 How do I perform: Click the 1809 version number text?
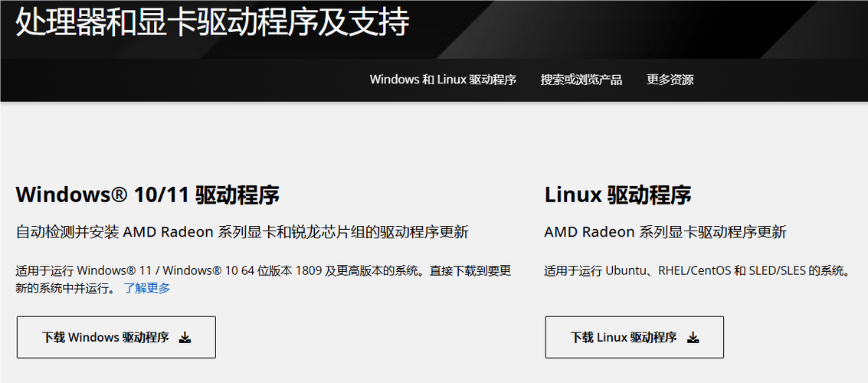tap(308, 272)
